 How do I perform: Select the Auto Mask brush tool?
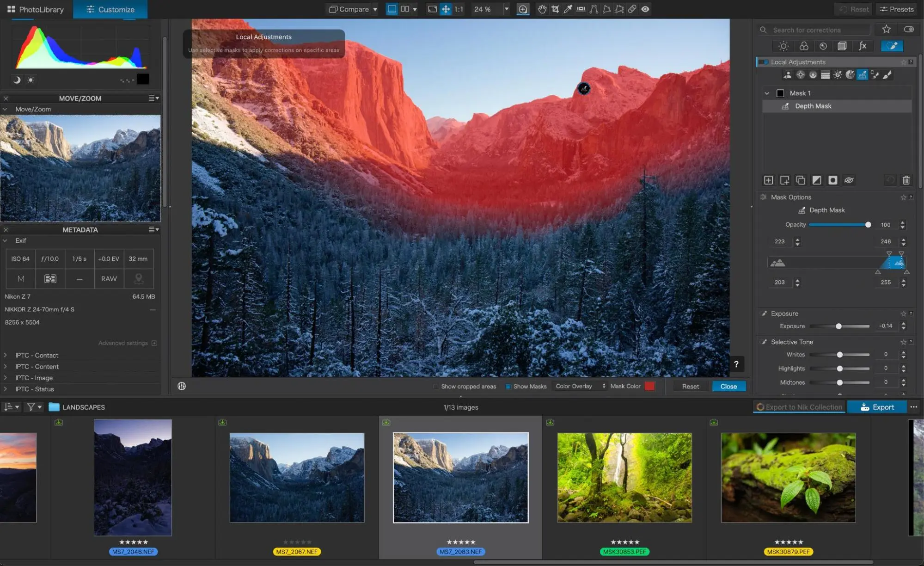tap(875, 75)
